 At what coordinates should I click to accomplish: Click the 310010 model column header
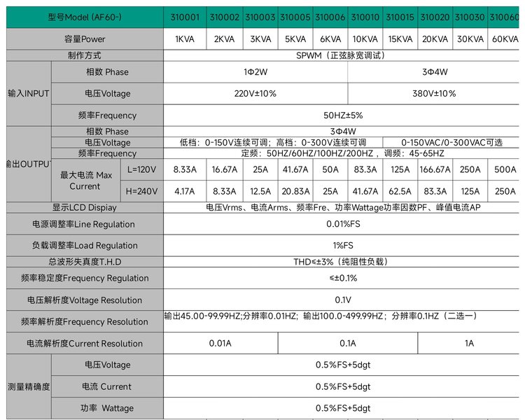(x=365, y=17)
